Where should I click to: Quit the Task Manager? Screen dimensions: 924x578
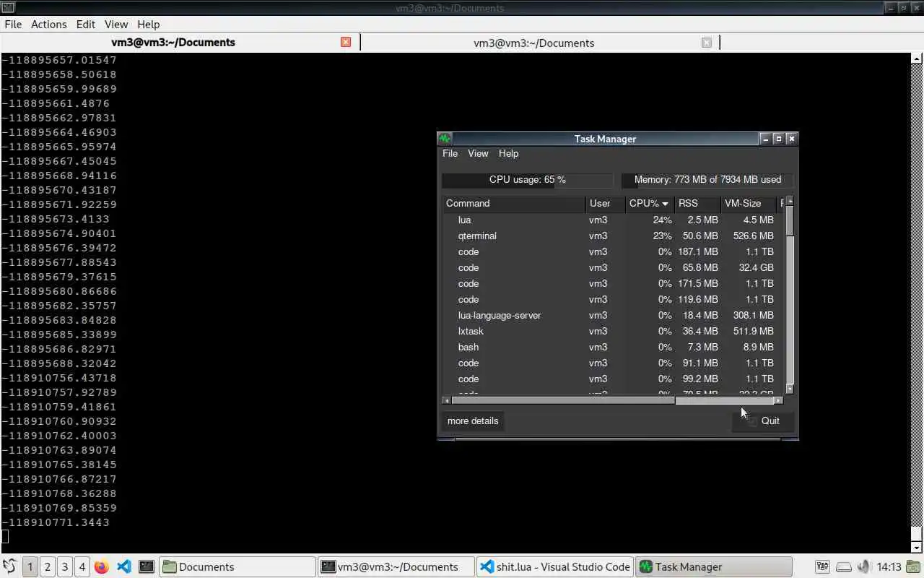pyautogui.click(x=763, y=420)
